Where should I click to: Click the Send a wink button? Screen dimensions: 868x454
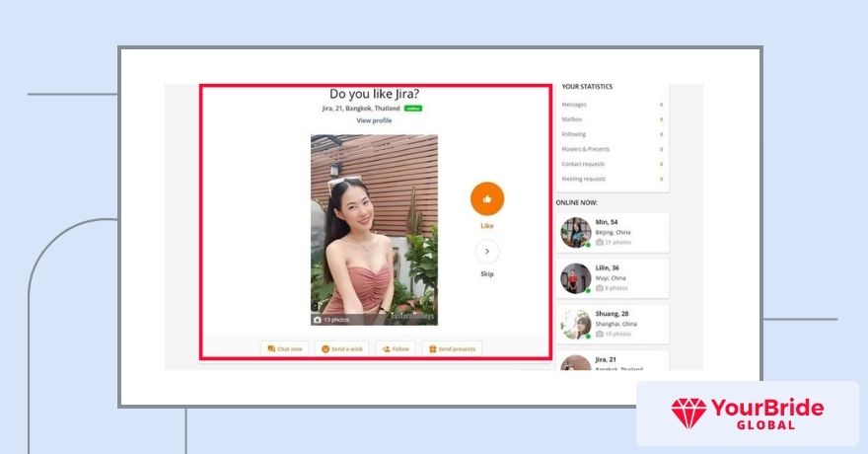342,348
